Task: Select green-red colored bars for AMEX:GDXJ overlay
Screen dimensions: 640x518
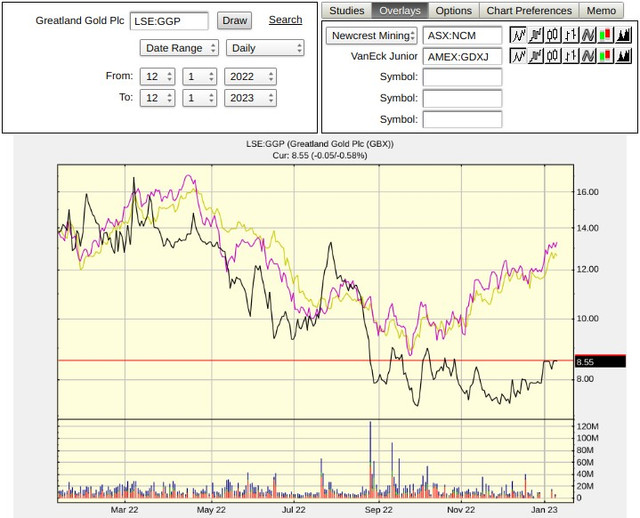Action: click(606, 56)
